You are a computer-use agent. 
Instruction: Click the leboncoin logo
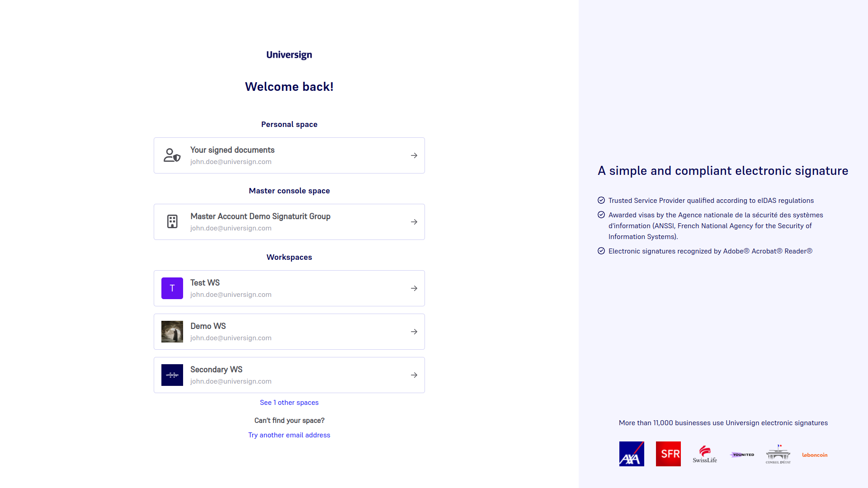(x=814, y=455)
